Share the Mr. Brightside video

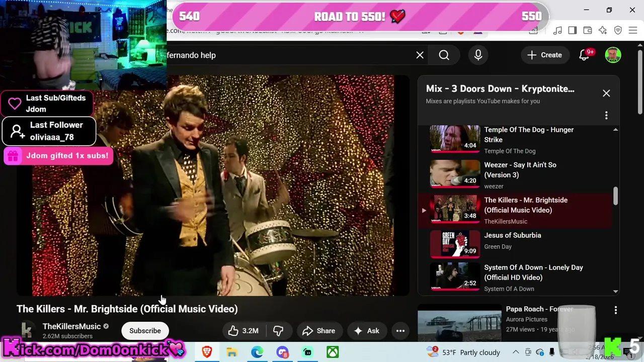319,331
